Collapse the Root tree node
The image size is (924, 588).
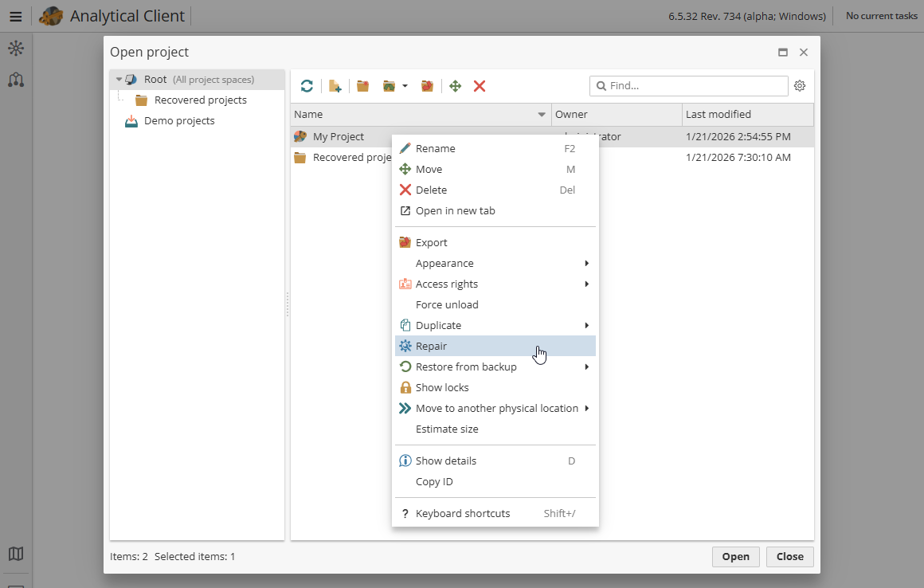119,79
